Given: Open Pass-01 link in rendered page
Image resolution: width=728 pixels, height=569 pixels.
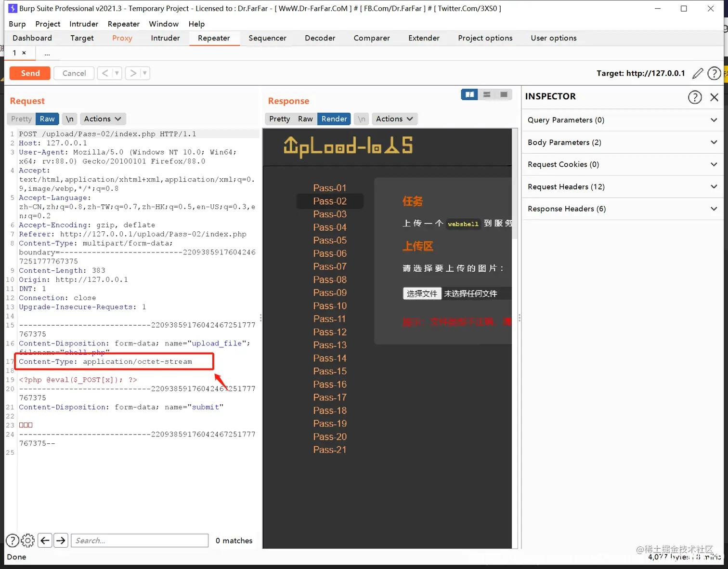Looking at the screenshot, I should tap(330, 188).
